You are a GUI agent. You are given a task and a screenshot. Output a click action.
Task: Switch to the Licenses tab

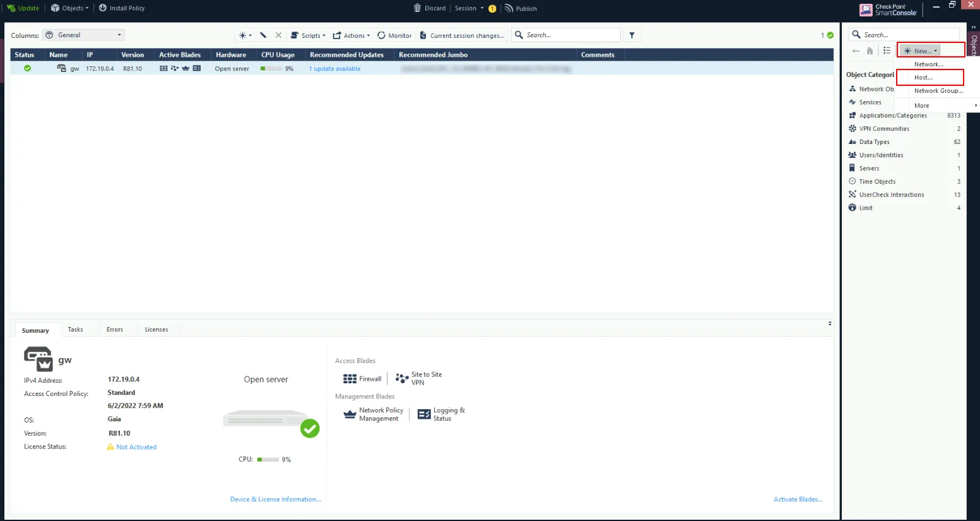coord(156,330)
